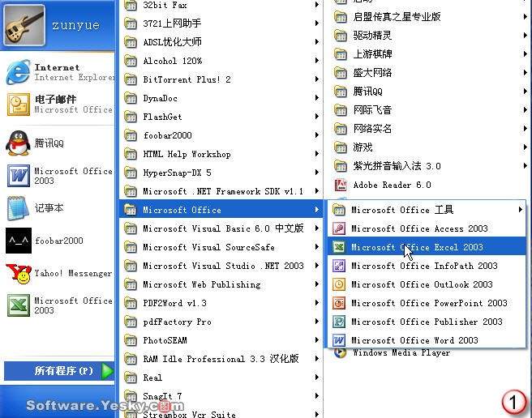
Task: Click the Outlook 2003 clock icon
Action: coord(339,284)
